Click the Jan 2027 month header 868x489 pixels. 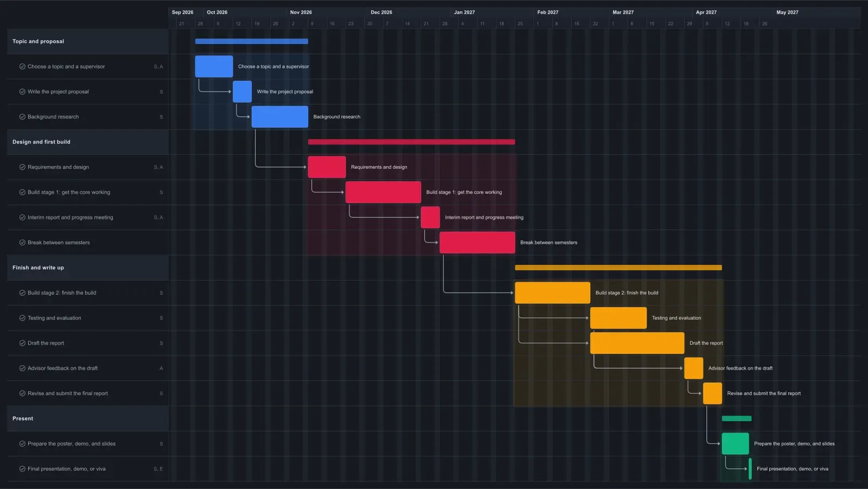[x=464, y=12]
